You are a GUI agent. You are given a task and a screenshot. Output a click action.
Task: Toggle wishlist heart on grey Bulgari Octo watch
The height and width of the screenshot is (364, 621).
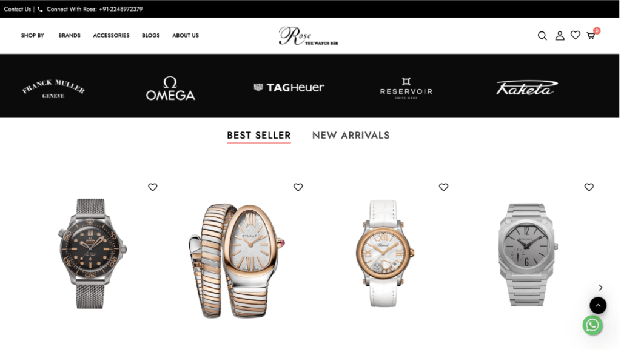589,187
